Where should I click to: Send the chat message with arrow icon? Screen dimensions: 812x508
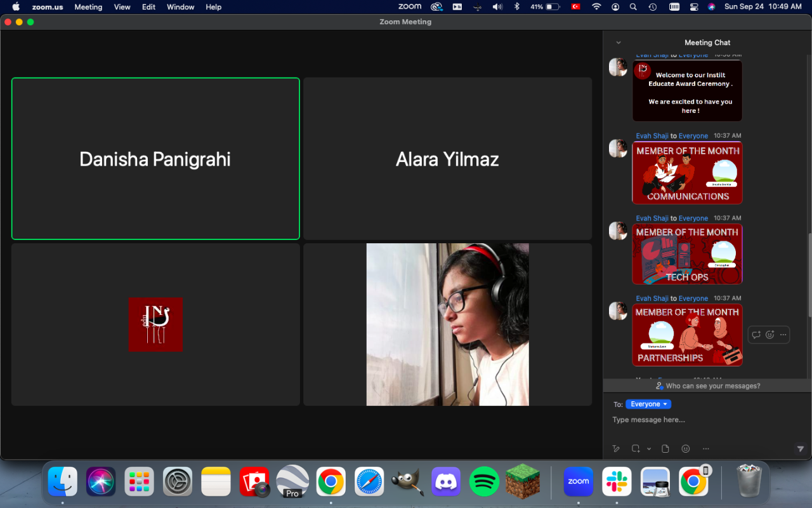[800, 449]
